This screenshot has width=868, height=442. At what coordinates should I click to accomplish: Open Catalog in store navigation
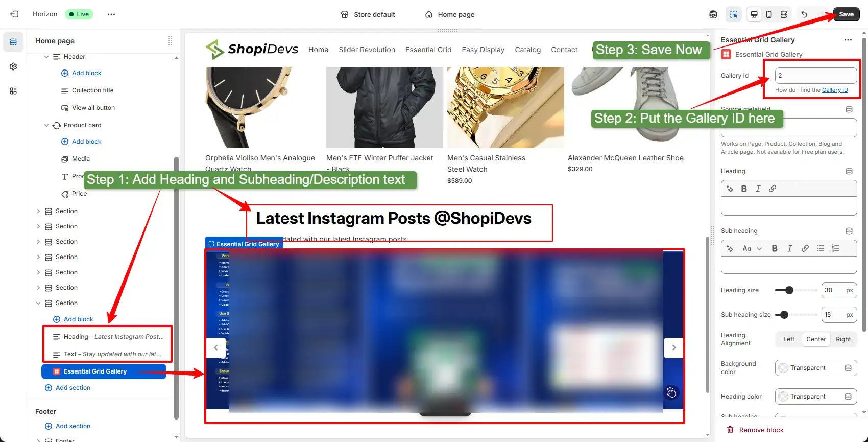click(527, 50)
